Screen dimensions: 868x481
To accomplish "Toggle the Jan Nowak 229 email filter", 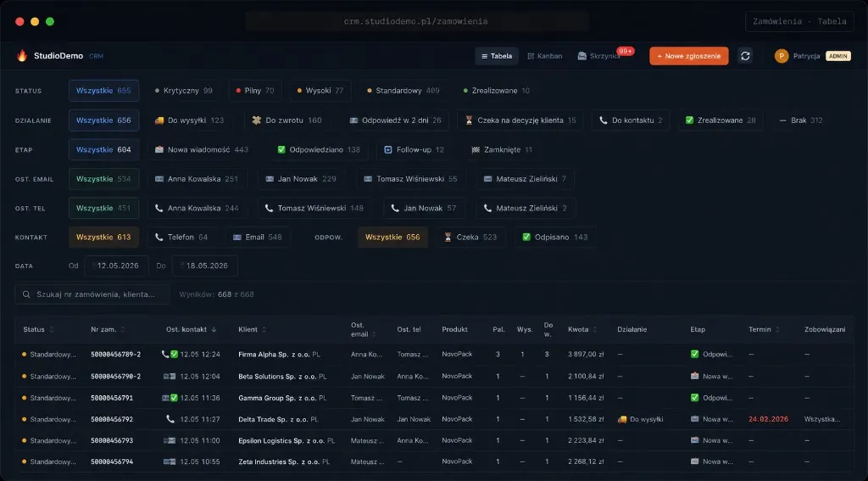I will [x=301, y=179].
